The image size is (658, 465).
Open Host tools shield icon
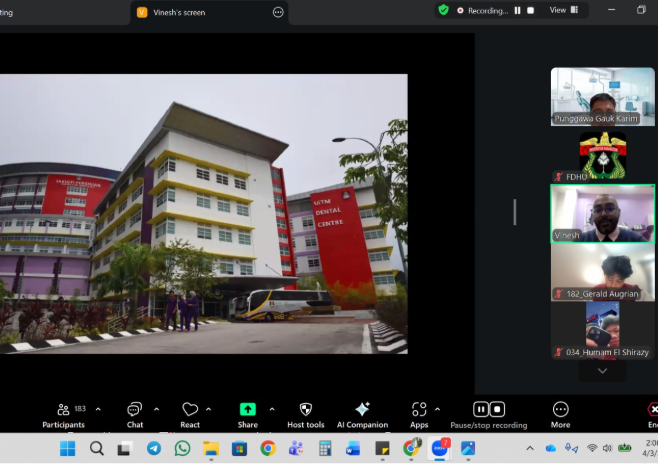tap(305, 410)
